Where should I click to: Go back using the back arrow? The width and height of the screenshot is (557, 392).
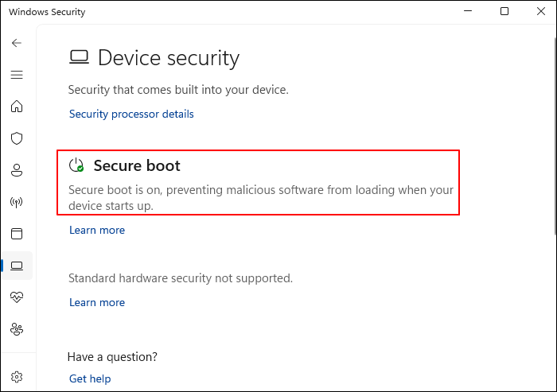(17, 43)
